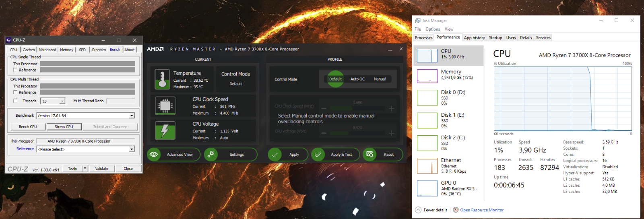This screenshot has height=219, width=644.
Task: Switch to Processes tab in Task Manager
Action: coord(424,38)
